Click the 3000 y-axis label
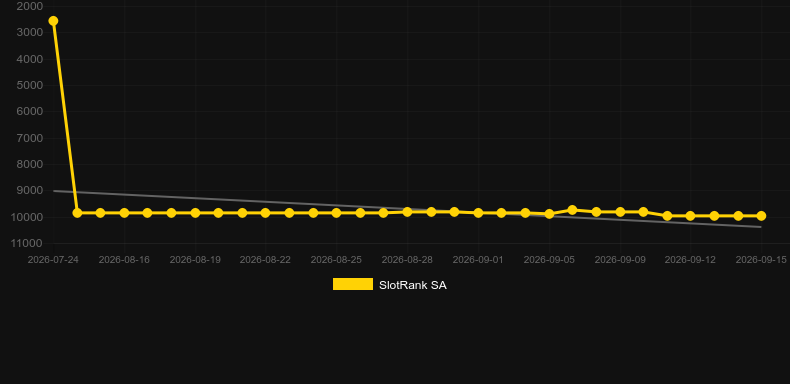The height and width of the screenshot is (384, 790). tap(30, 32)
